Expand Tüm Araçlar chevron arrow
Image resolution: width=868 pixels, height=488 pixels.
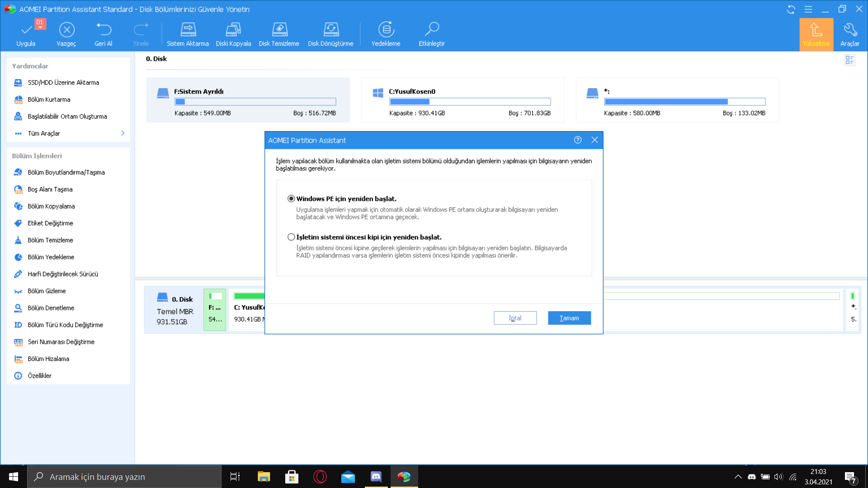tap(123, 133)
